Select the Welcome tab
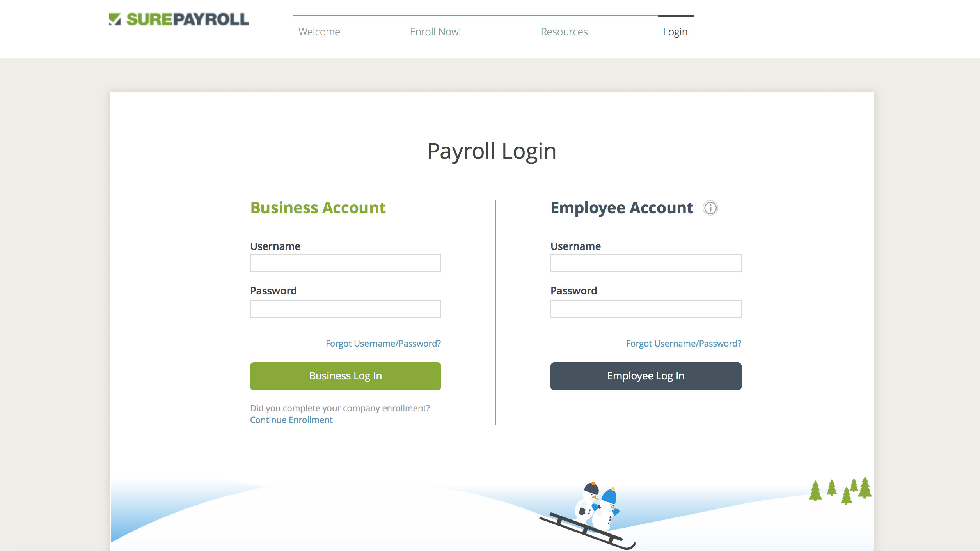 pos(319,31)
